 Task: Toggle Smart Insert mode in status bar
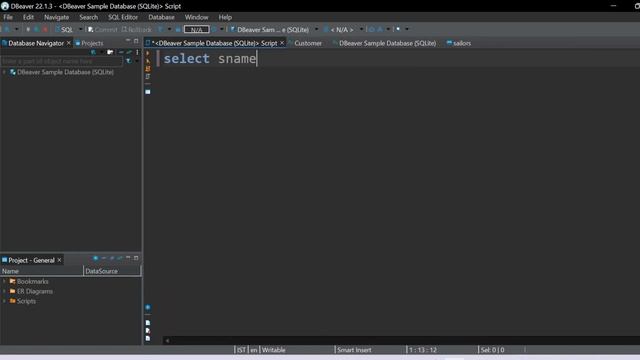pyautogui.click(x=354, y=350)
